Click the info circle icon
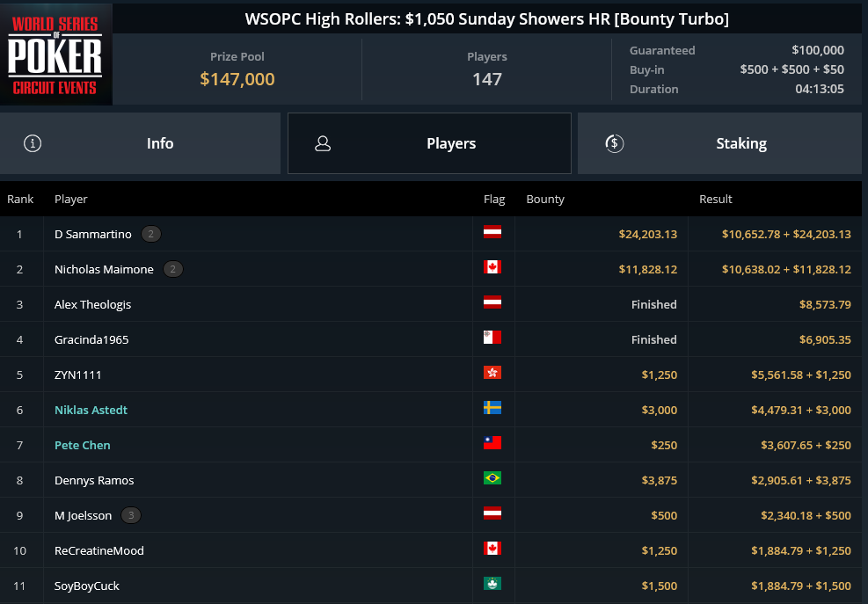The height and width of the screenshot is (604, 868). [x=33, y=143]
